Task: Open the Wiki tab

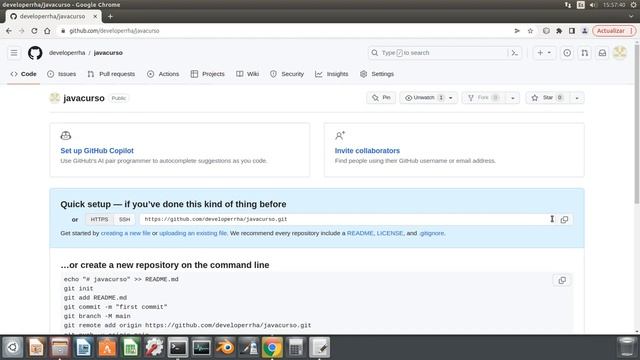Action: pyautogui.click(x=247, y=74)
